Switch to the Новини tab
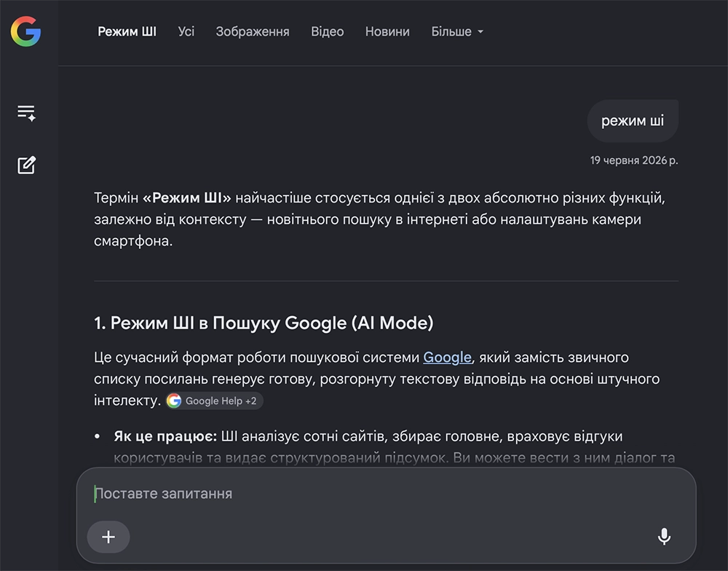Image resolution: width=728 pixels, height=571 pixels. [387, 31]
